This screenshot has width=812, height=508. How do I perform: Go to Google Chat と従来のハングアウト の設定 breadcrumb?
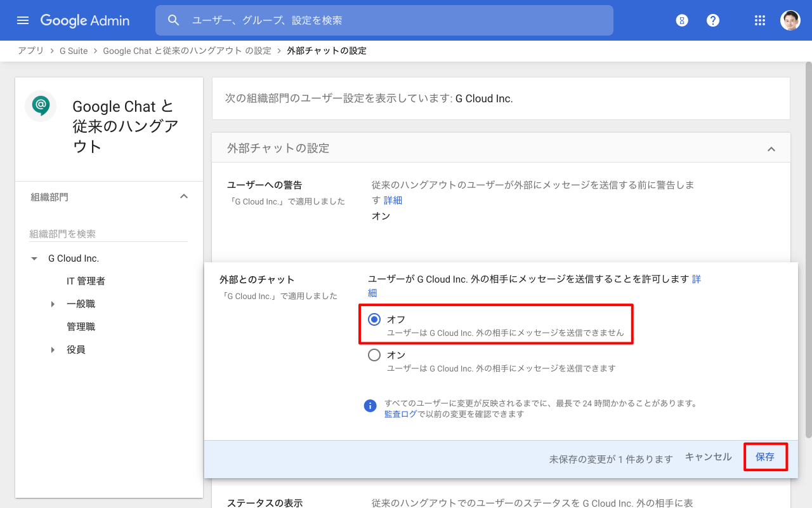pyautogui.click(x=187, y=51)
